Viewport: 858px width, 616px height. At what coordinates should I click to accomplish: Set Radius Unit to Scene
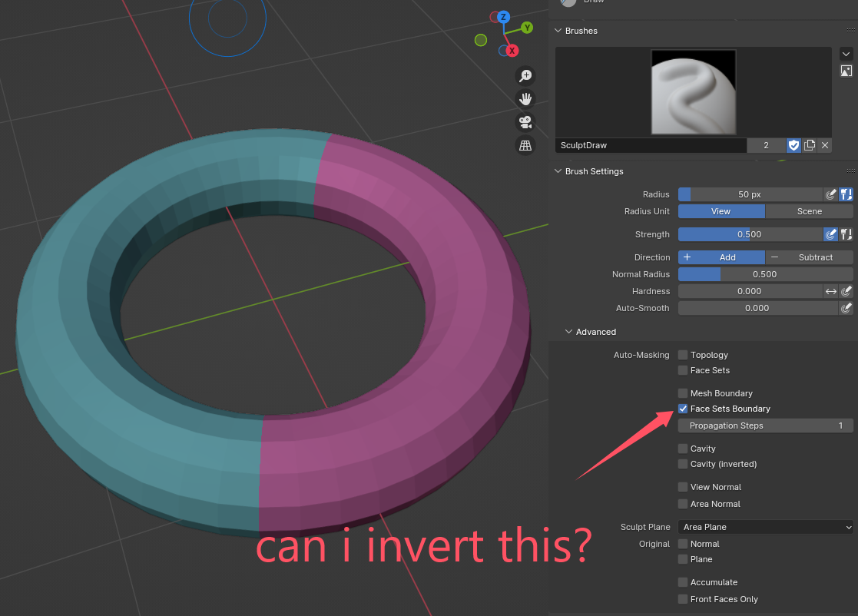(810, 211)
